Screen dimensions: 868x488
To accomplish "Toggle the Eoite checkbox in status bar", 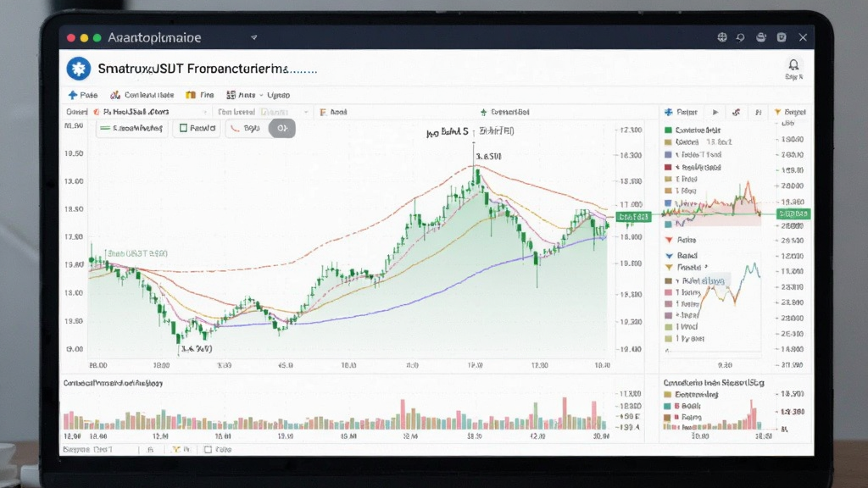I will (208, 449).
